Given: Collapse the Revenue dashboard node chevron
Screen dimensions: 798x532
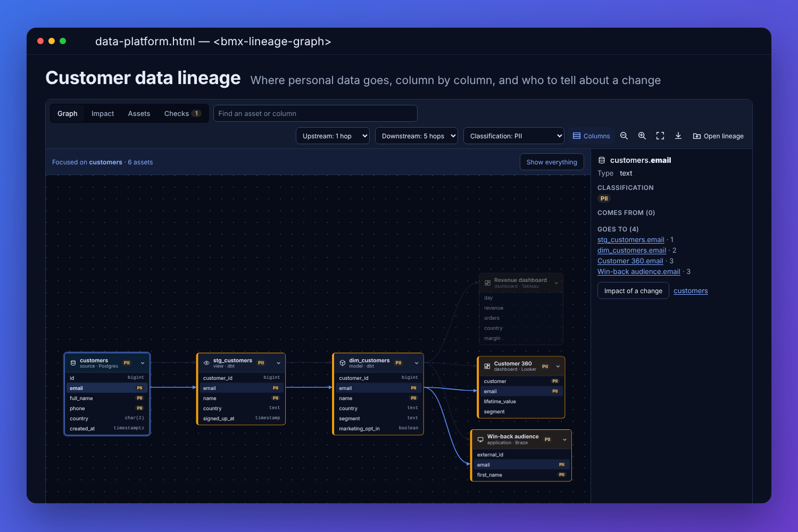Looking at the screenshot, I should tap(556, 283).
